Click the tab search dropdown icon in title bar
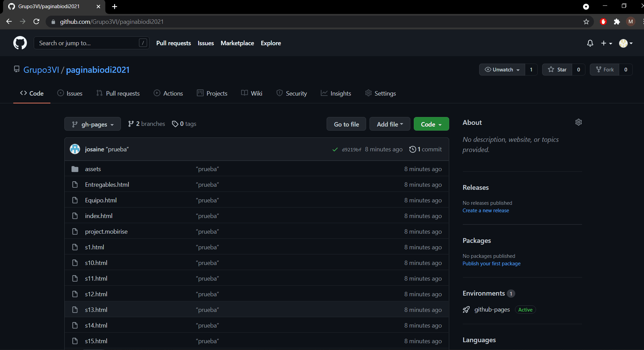644x350 pixels. 586,6
